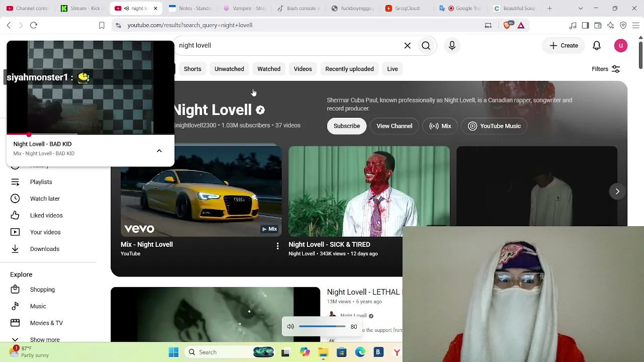644x362 pixels.
Task: Mute using the speaker icon in volume popup
Action: [x=290, y=327]
